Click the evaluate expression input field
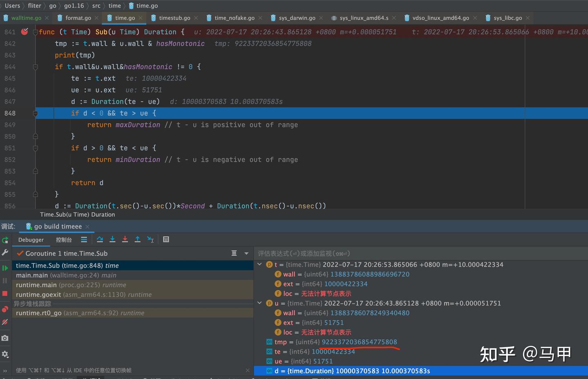 (421, 253)
